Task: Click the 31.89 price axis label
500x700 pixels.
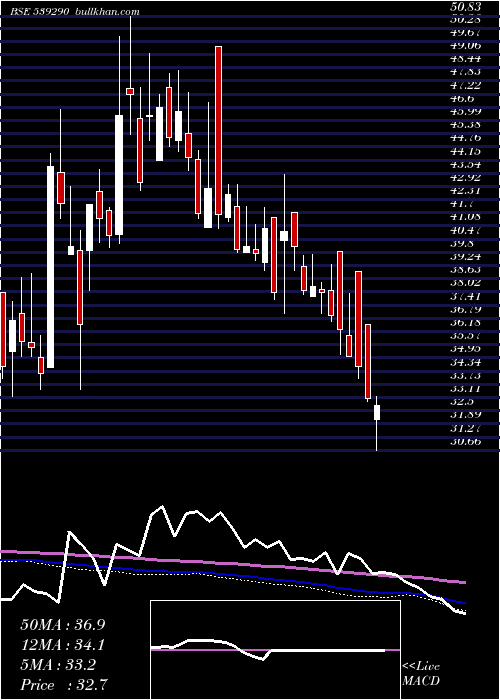Action: [465, 415]
